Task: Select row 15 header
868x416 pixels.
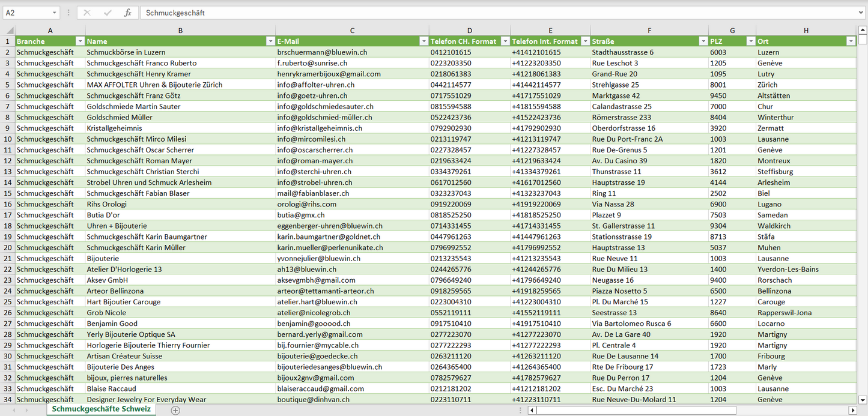Action: coord(7,193)
